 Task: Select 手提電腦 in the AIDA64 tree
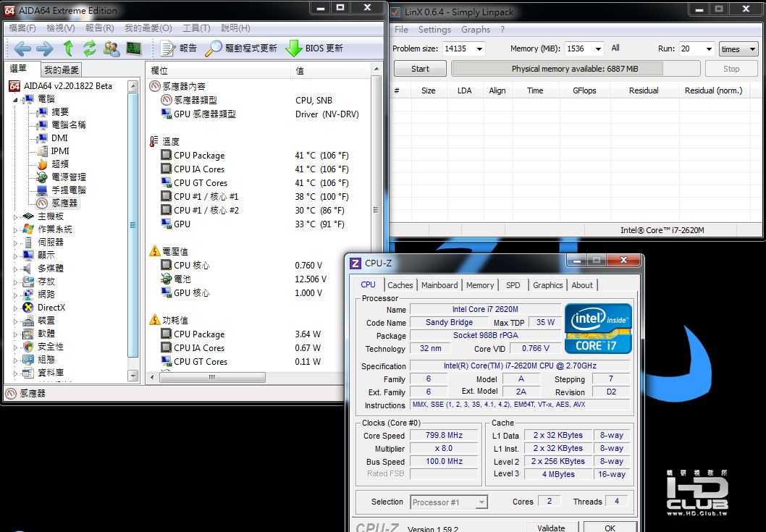point(68,190)
